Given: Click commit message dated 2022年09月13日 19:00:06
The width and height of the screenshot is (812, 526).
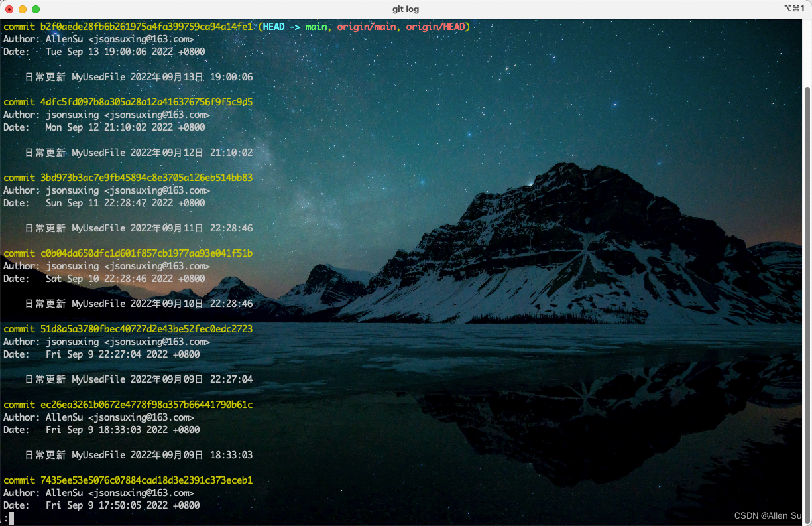Looking at the screenshot, I should 139,77.
